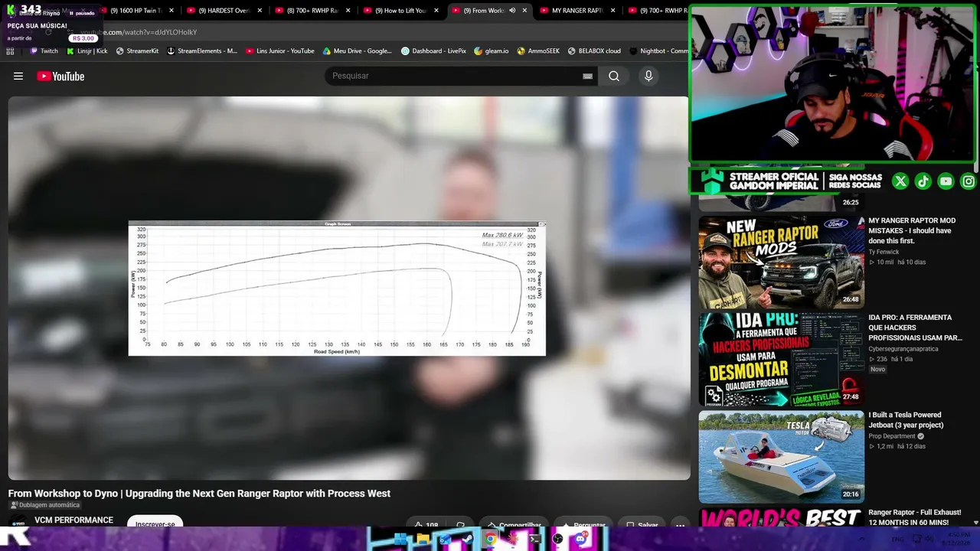Open the terminal app from the taskbar
This screenshot has height=551, width=980.
tap(535, 540)
